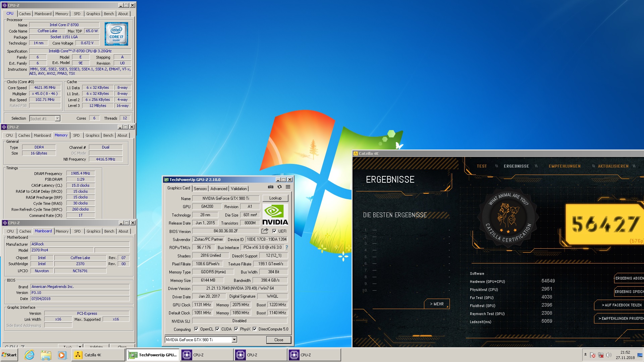Open the GPU selection dropdown in GPU-Z
The width and height of the screenshot is (644, 362).
(x=234, y=340)
